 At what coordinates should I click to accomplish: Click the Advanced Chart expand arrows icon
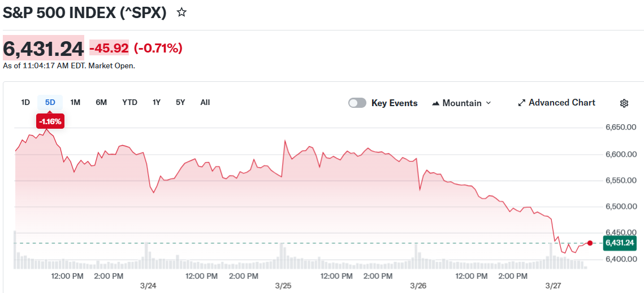pyautogui.click(x=521, y=103)
